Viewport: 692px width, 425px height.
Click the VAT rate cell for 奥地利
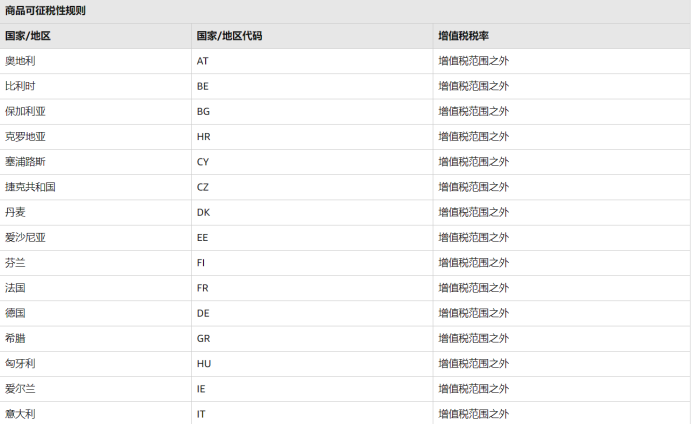pos(473,61)
